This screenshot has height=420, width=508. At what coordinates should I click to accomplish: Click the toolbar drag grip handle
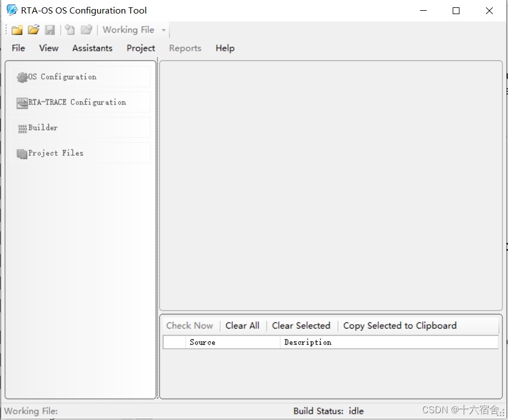click(x=6, y=30)
